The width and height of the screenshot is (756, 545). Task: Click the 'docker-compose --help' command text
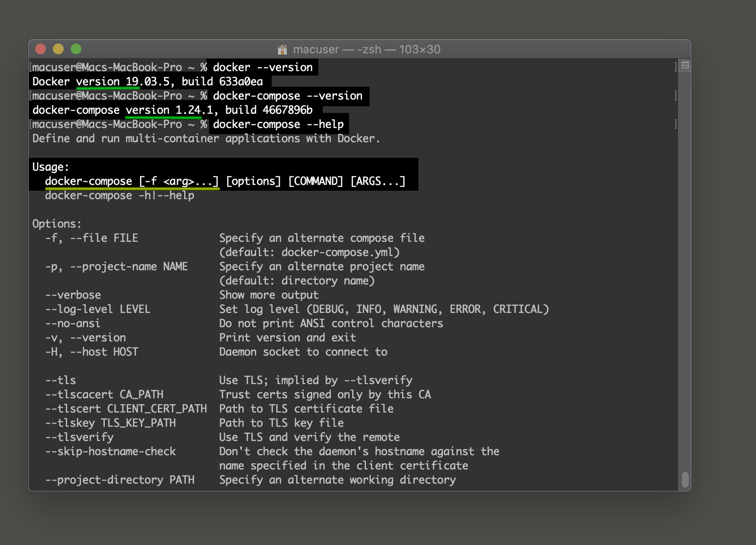pos(278,124)
